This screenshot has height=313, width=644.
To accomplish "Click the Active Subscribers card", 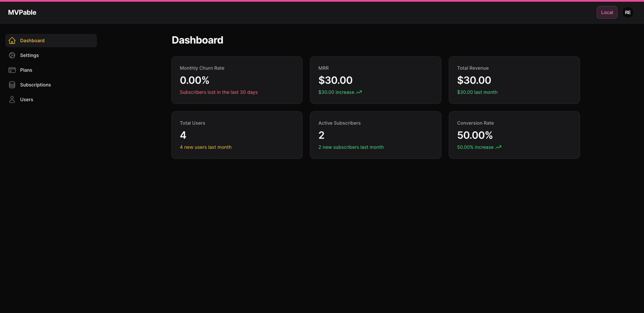I will coord(375,135).
